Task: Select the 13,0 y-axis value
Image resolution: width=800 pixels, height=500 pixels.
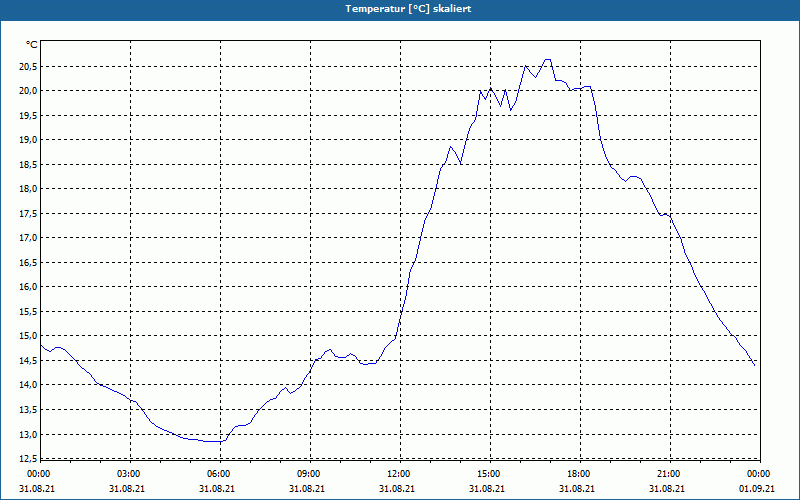Action: 28,434
